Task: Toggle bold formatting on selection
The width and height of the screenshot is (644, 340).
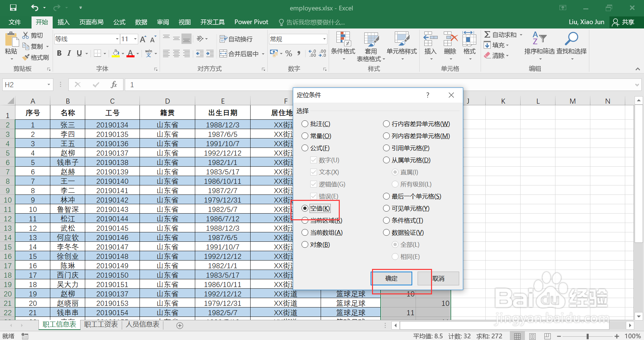Action: click(x=59, y=53)
